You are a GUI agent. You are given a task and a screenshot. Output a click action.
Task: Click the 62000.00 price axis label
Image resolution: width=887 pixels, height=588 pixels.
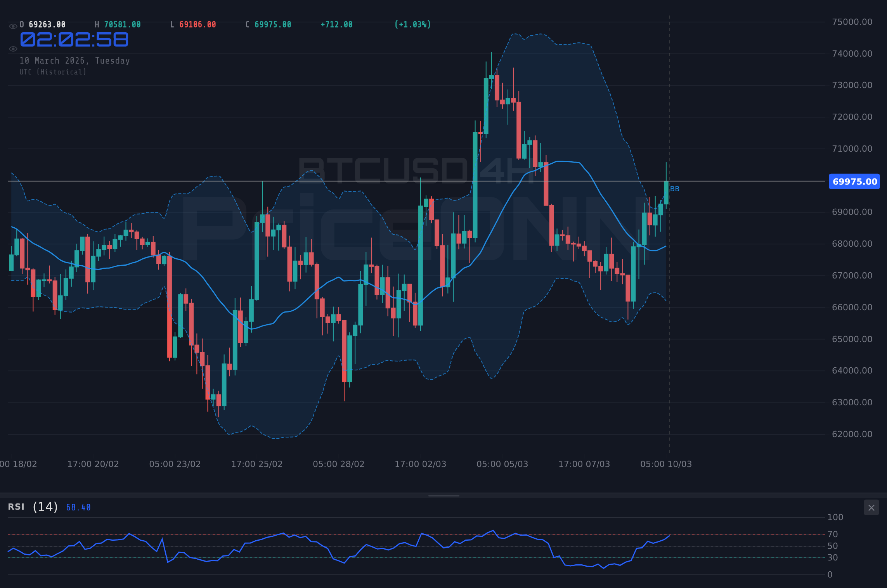(x=852, y=434)
